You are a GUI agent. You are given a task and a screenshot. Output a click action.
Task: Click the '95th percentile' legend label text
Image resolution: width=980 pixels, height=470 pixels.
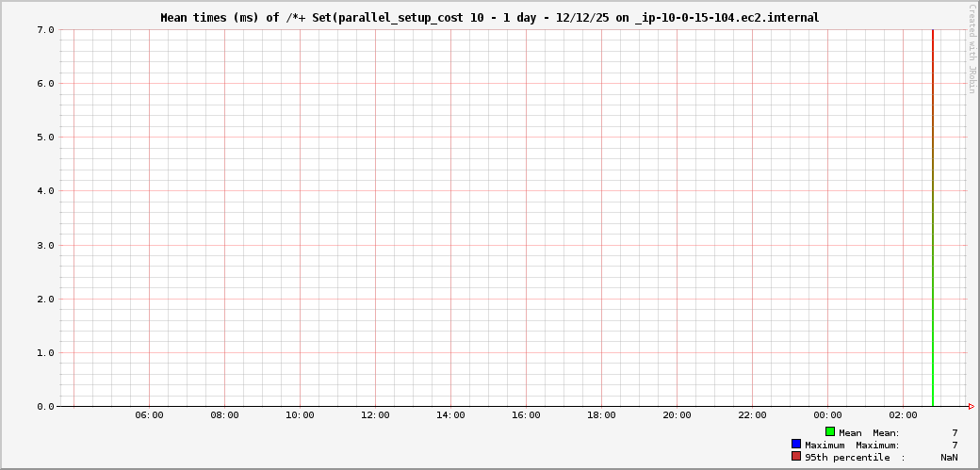tap(847, 457)
